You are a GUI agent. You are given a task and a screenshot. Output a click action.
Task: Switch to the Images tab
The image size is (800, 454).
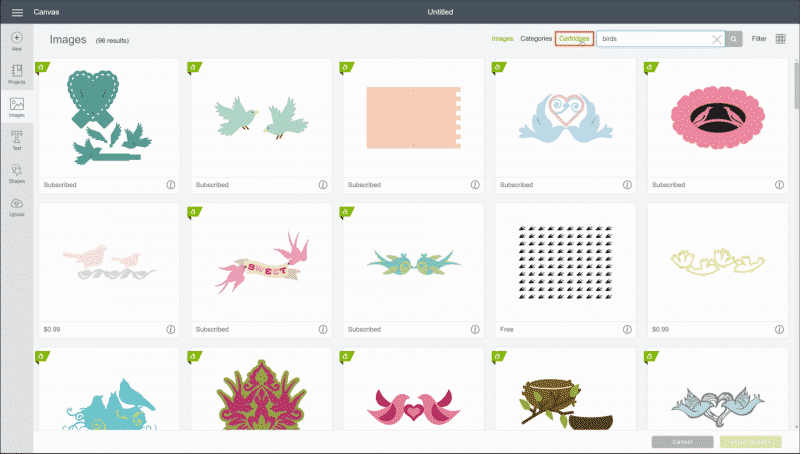pos(502,39)
